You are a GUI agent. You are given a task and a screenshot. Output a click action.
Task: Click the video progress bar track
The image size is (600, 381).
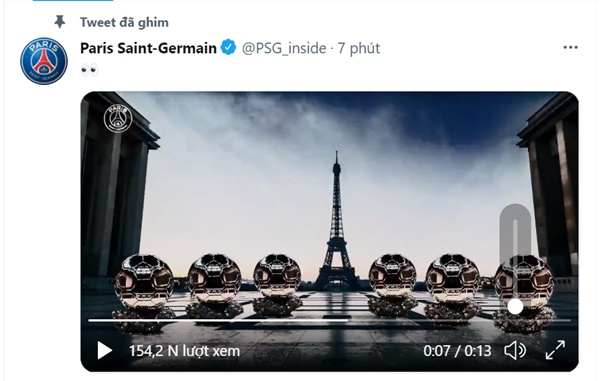[x=329, y=320]
